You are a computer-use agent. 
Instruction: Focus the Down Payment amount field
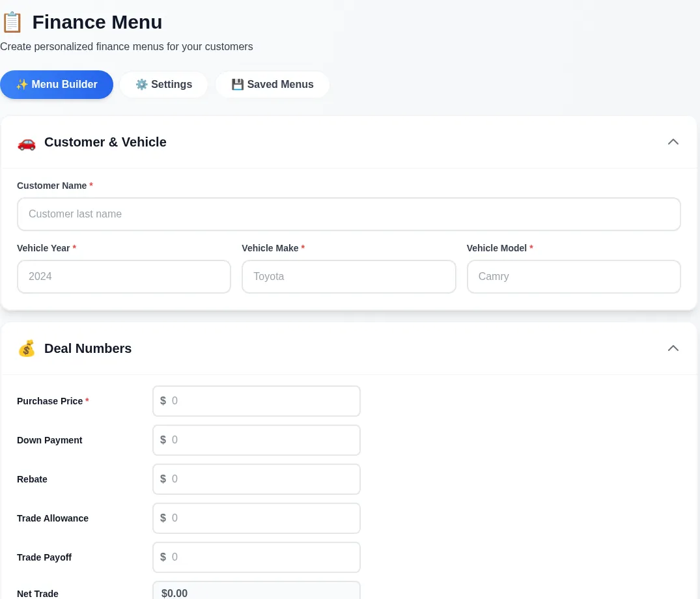257,440
